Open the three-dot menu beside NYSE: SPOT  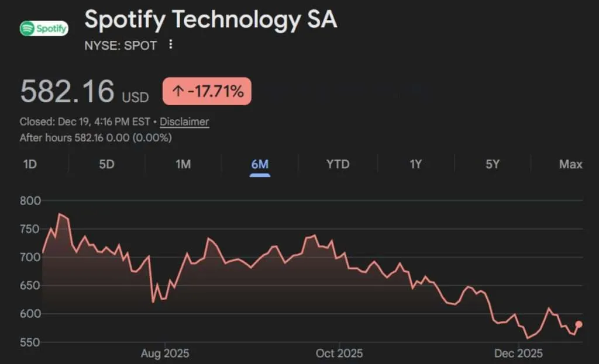(170, 45)
